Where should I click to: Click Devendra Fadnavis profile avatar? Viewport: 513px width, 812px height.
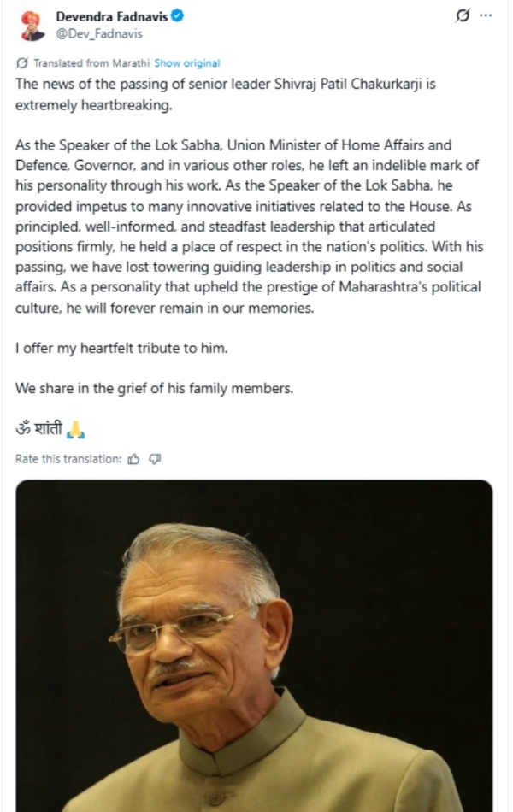pyautogui.click(x=33, y=25)
